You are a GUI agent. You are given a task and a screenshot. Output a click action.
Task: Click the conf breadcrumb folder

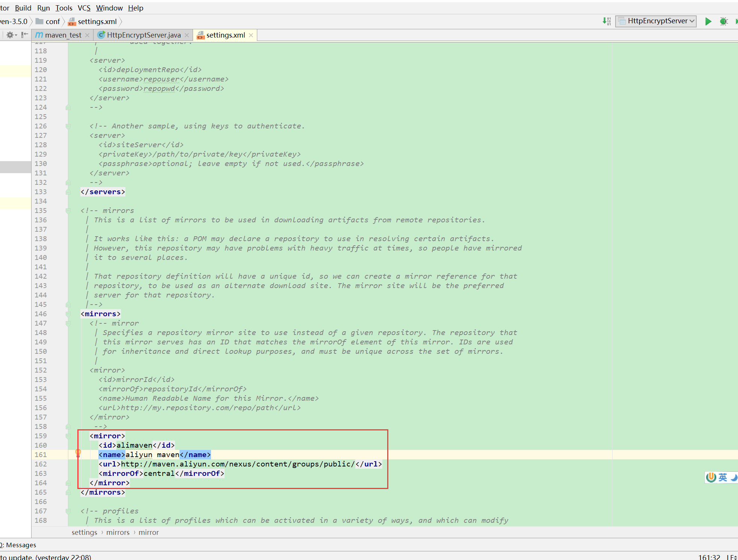[x=53, y=22]
